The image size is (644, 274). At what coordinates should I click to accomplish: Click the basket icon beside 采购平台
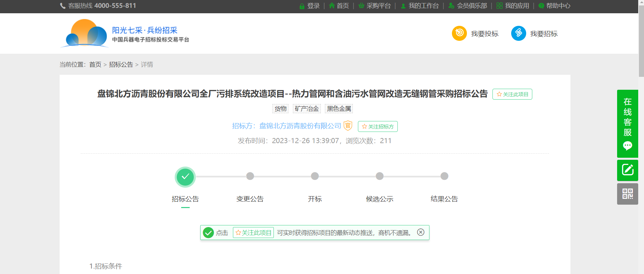(x=361, y=6)
